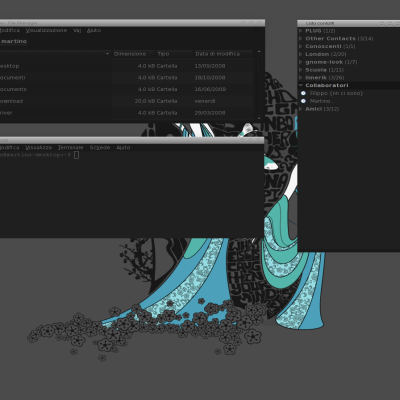
Task: Expand the Conoscenti contact group
Action: tap(301, 46)
